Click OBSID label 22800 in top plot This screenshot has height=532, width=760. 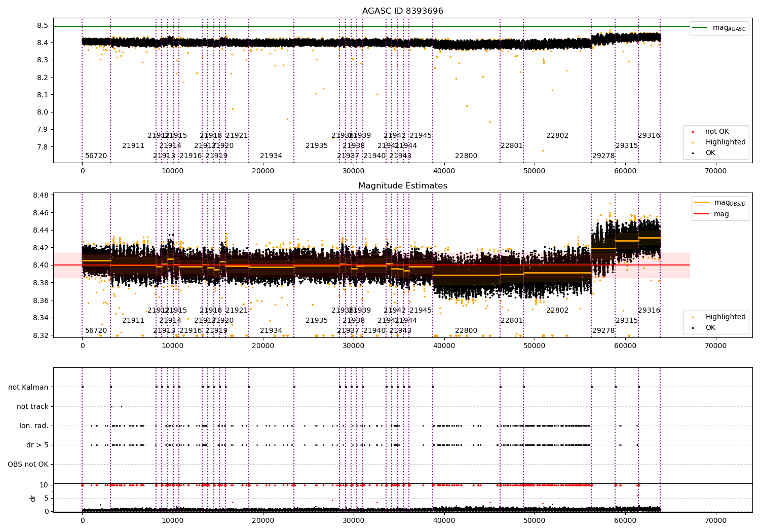466,156
